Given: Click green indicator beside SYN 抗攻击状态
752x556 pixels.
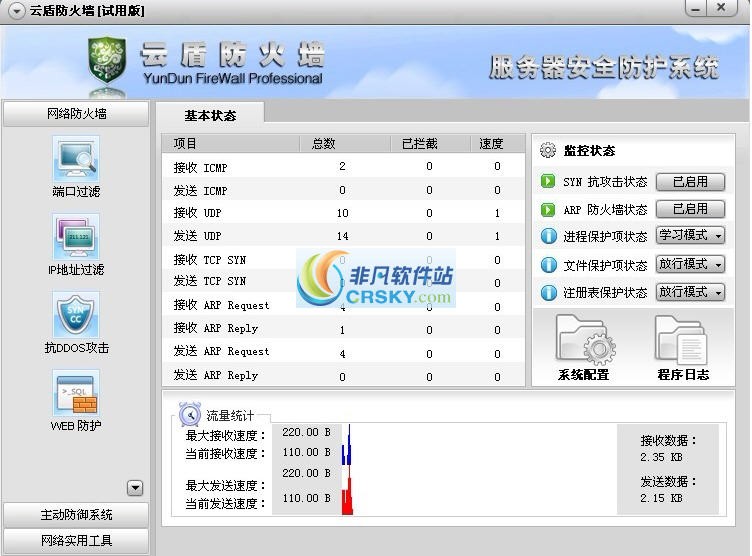Looking at the screenshot, I should coord(548,182).
